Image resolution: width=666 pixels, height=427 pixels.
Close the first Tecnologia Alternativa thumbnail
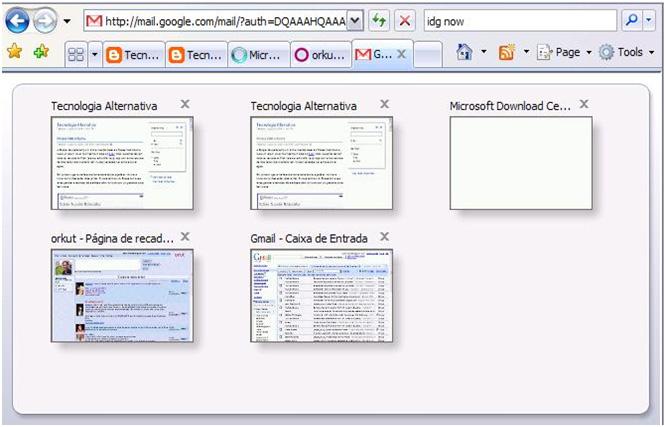tap(185, 104)
